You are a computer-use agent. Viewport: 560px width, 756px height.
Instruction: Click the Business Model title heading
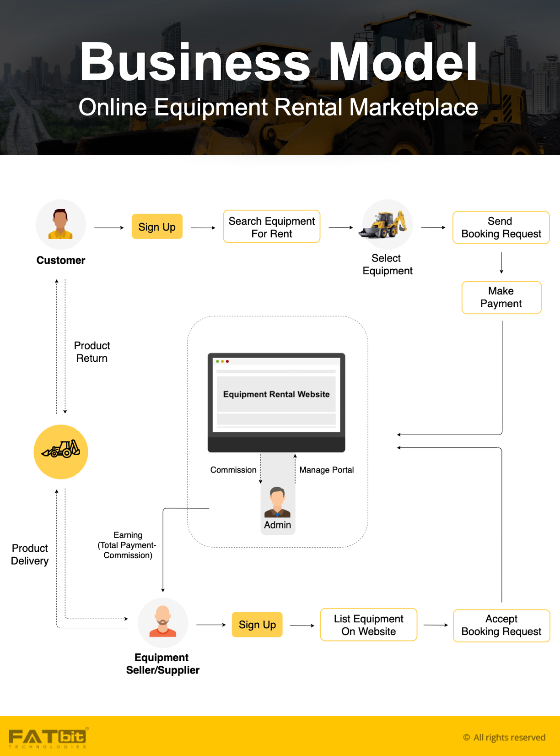[279, 62]
